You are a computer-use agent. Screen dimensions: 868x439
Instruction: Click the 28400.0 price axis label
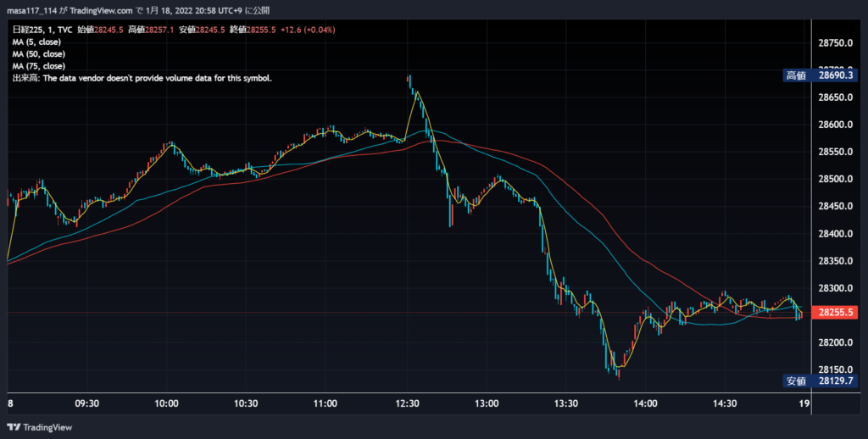click(x=835, y=234)
